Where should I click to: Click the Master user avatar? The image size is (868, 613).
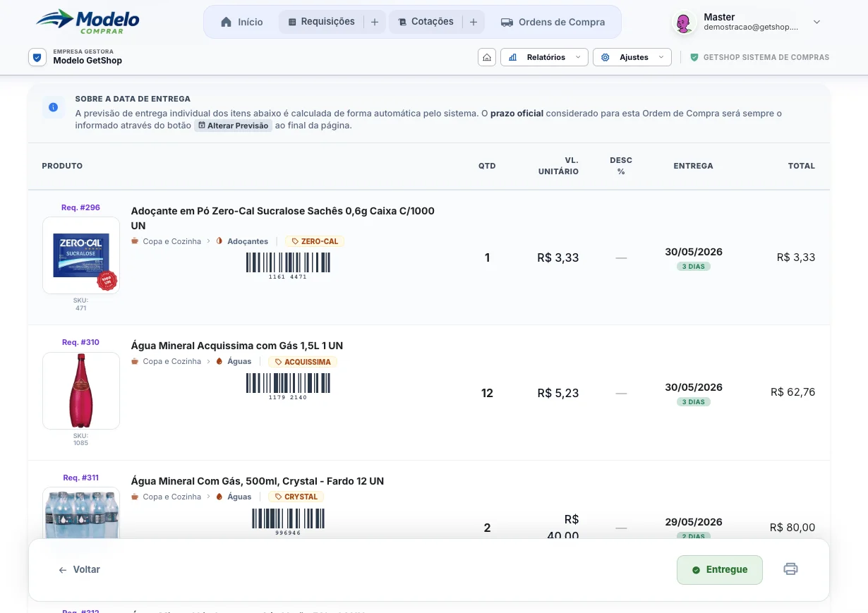682,23
